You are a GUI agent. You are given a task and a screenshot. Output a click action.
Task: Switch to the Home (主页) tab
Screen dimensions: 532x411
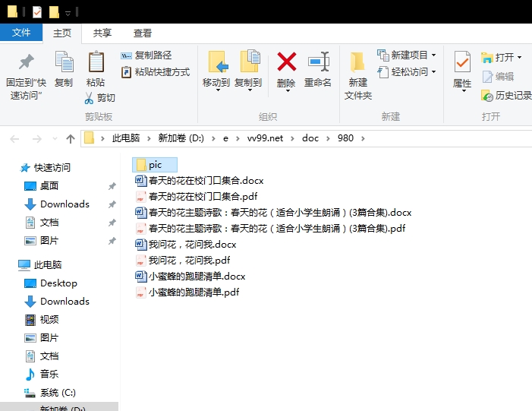coord(62,33)
